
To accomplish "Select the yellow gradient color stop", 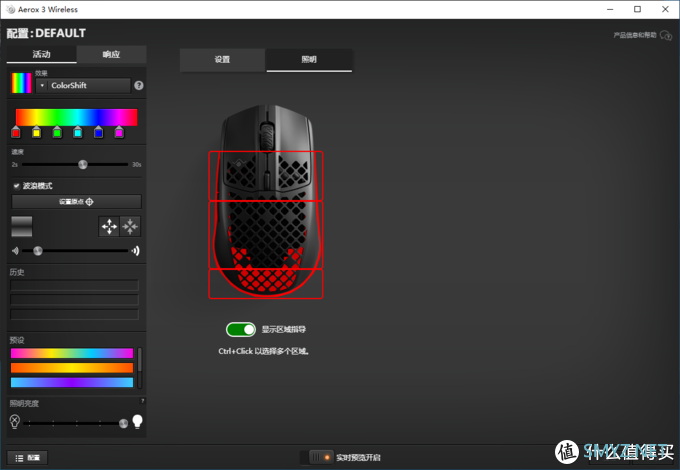I will click(x=36, y=132).
